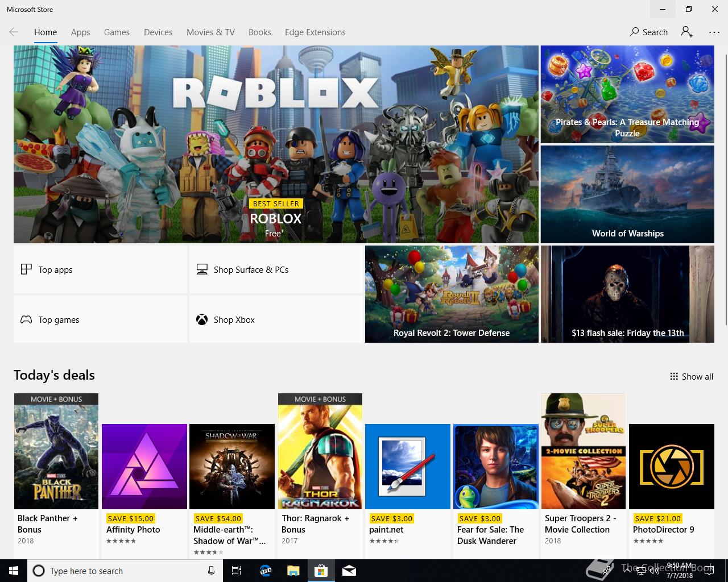728x582 pixels.
Task: Open the World of Warships tile
Action: click(x=627, y=194)
